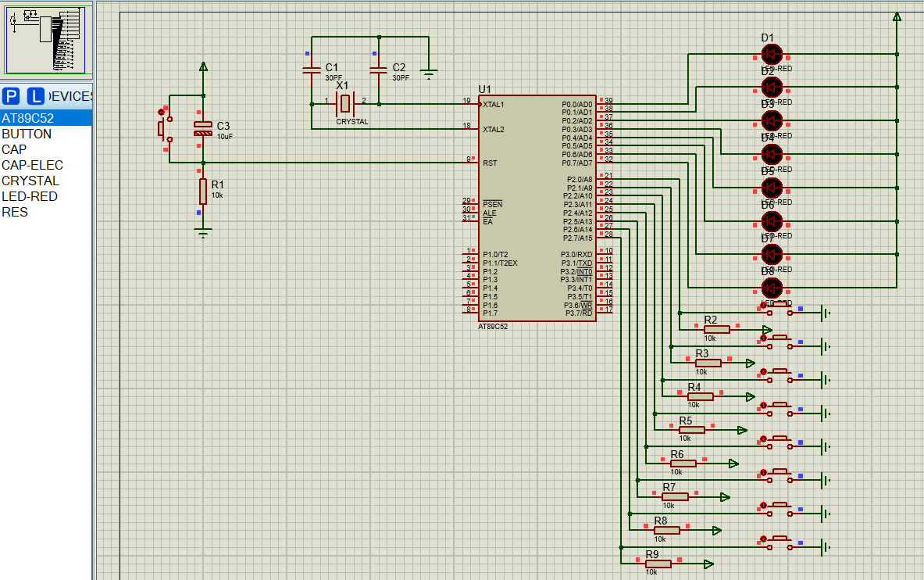Click the D1 red LED component
Viewport: 924px width, 580px height.
coord(772,54)
